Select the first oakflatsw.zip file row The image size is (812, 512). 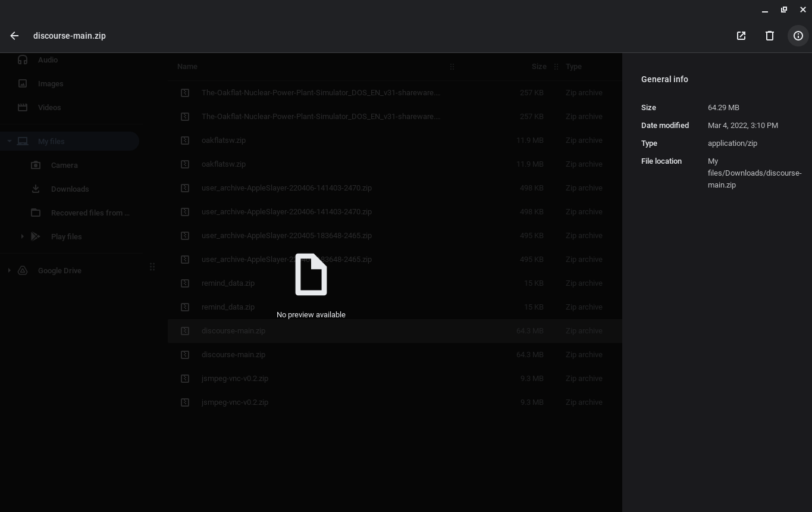tap(224, 141)
